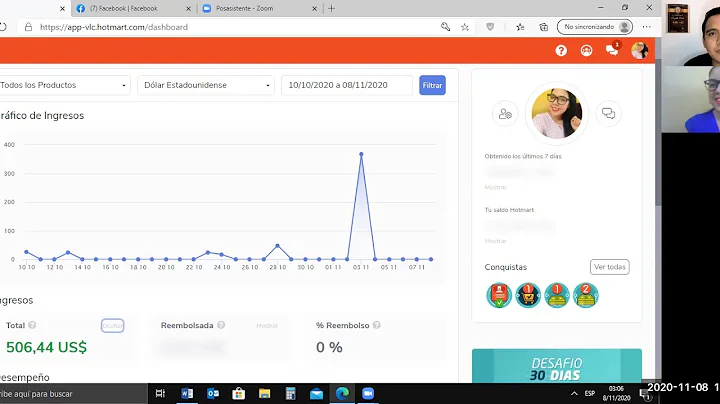Image resolution: width=720 pixels, height=404 pixels.
Task: Click Mostrar to reveal Reembolsada amount
Action: pyautogui.click(x=267, y=325)
